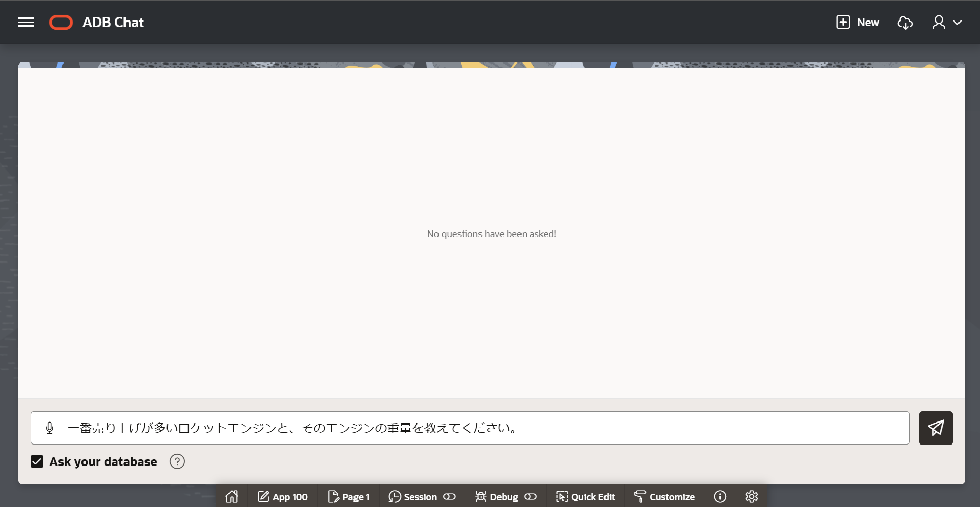The height and width of the screenshot is (507, 980).
Task: Uncheck Ask your database checkbox
Action: point(37,461)
